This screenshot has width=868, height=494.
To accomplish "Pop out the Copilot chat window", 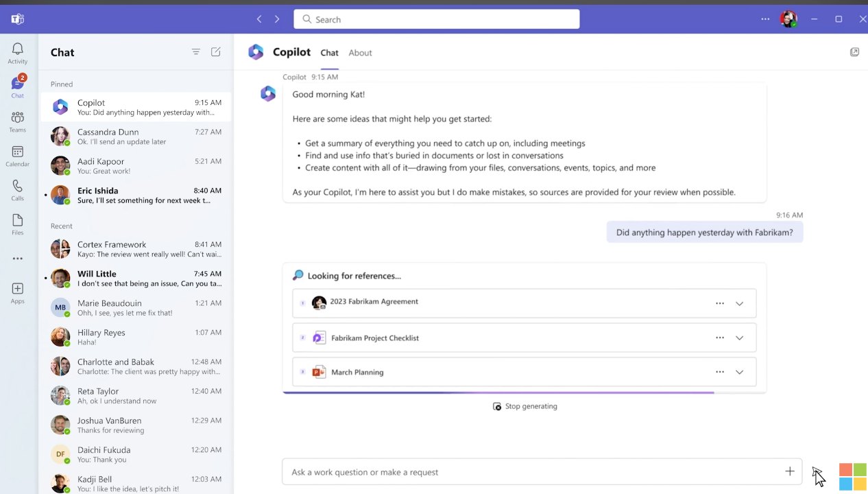I will (854, 51).
